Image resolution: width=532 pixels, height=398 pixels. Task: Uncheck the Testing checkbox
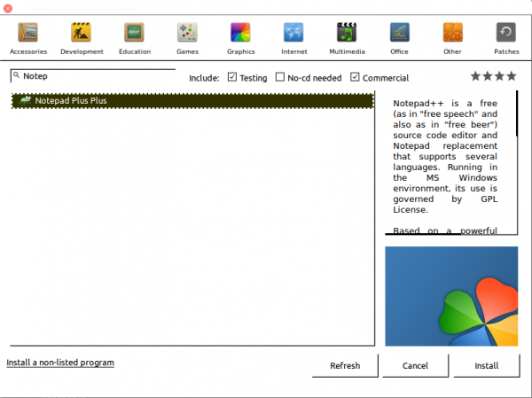tap(232, 77)
